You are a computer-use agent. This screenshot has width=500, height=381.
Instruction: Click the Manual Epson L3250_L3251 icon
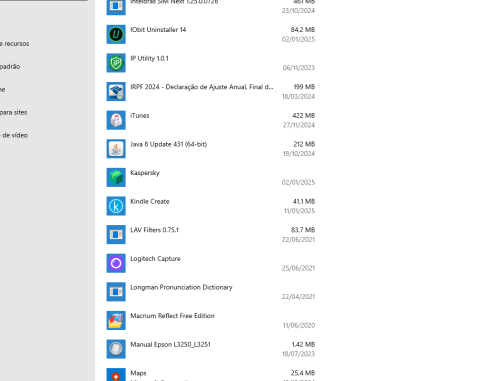coord(116,349)
